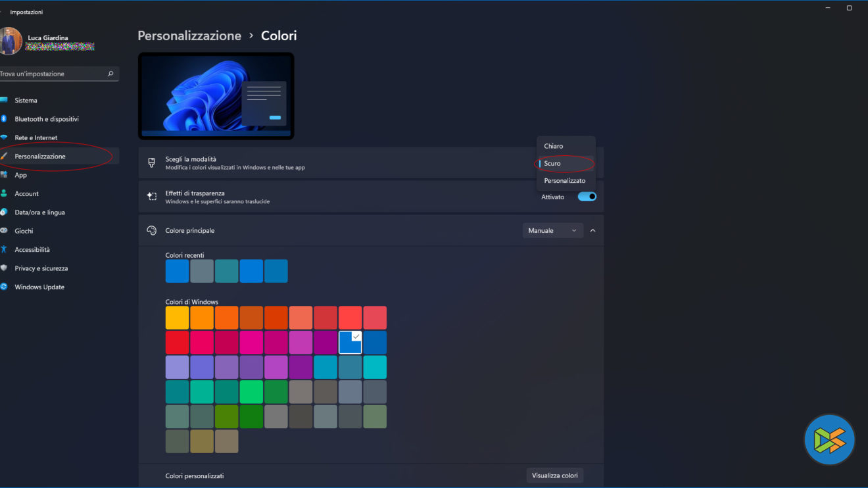Screen dimensions: 868x488
Task: Click the Giochi controller icon
Action: point(3,231)
